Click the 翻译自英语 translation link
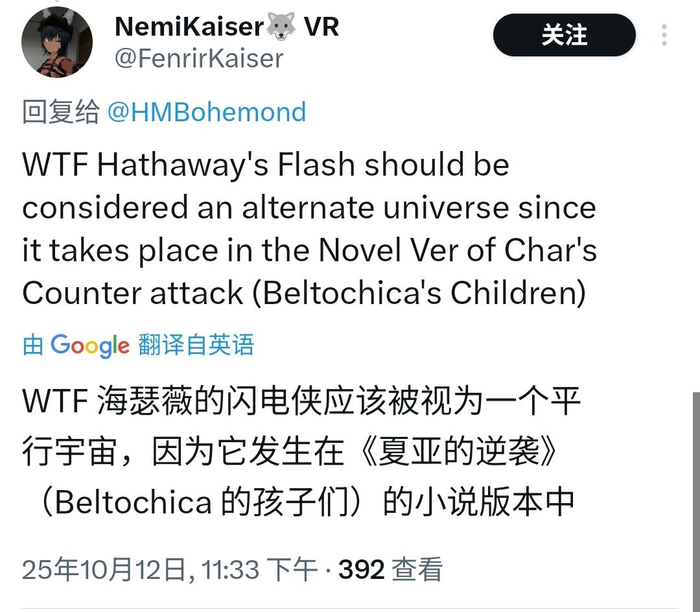 click(198, 346)
